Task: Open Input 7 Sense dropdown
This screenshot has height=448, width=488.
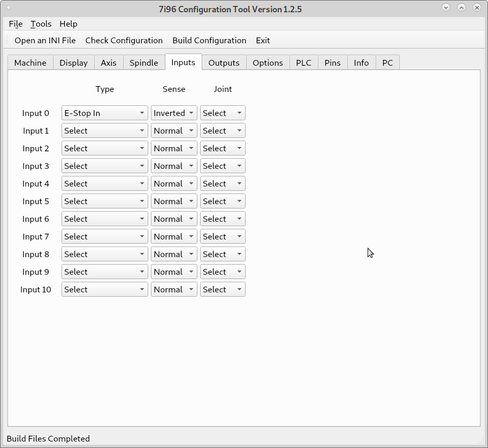Action: [174, 237]
